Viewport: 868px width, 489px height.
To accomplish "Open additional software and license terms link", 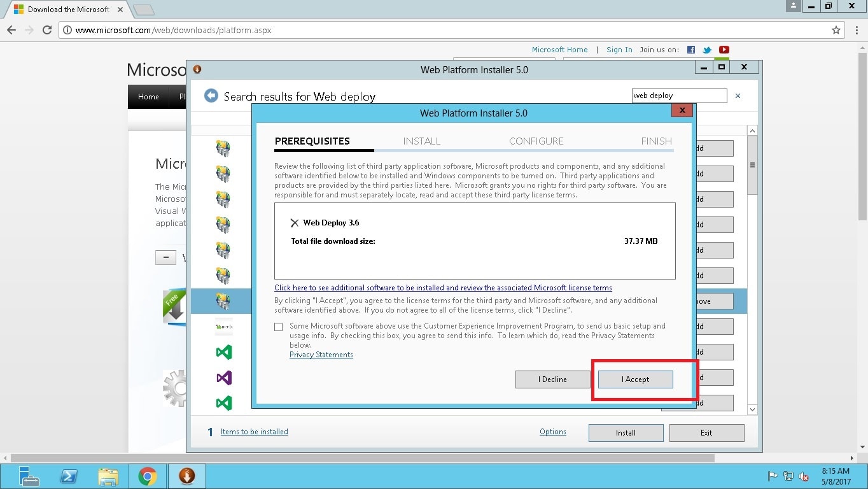I will tap(443, 288).
